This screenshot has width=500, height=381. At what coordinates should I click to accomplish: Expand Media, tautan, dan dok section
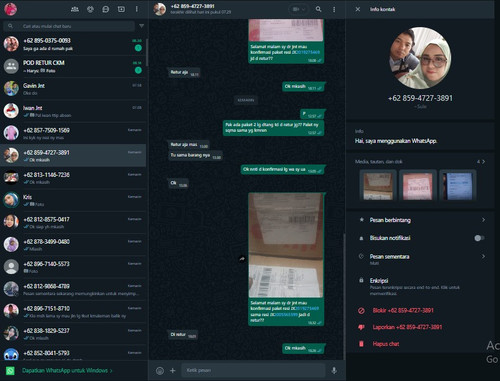pyautogui.click(x=420, y=162)
